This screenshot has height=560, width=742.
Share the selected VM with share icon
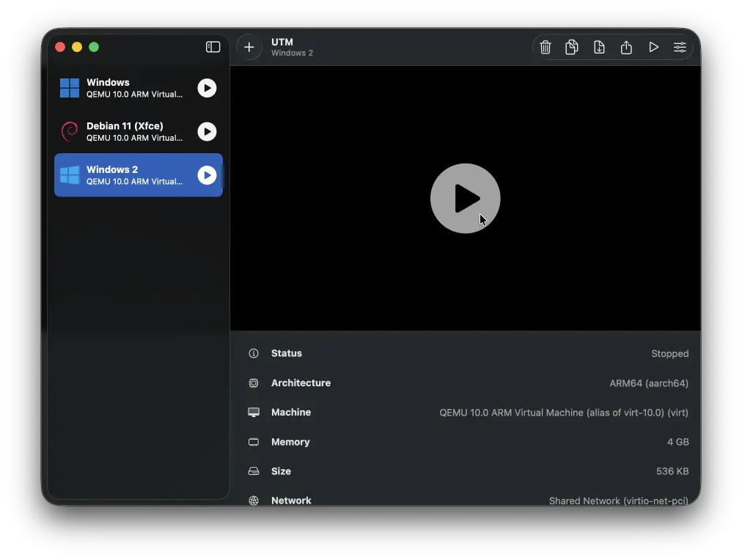point(626,47)
